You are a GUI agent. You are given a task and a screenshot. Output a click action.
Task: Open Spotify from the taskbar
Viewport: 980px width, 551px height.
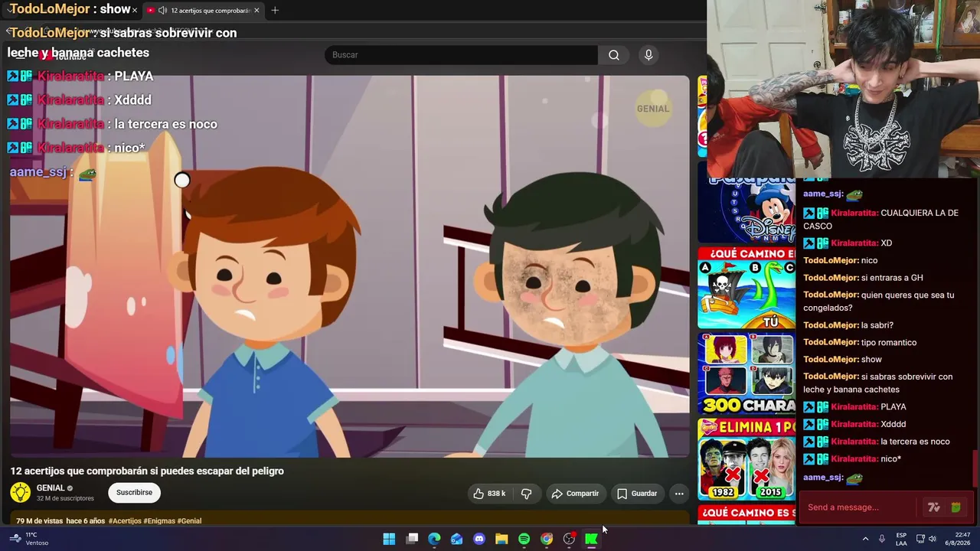click(524, 539)
